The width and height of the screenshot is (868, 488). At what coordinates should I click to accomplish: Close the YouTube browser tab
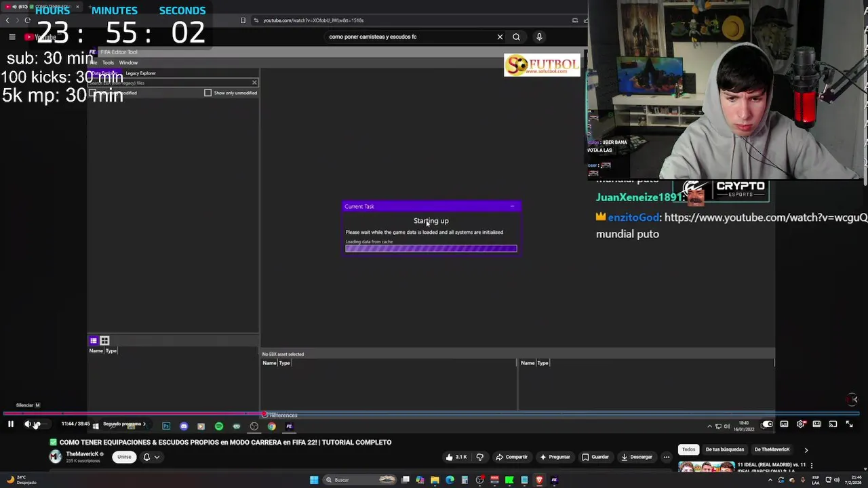(77, 6)
